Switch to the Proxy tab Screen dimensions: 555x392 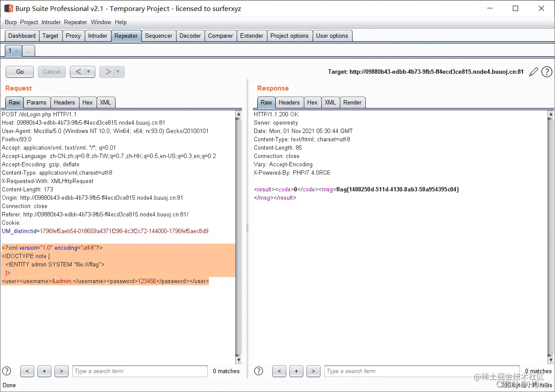(x=73, y=36)
